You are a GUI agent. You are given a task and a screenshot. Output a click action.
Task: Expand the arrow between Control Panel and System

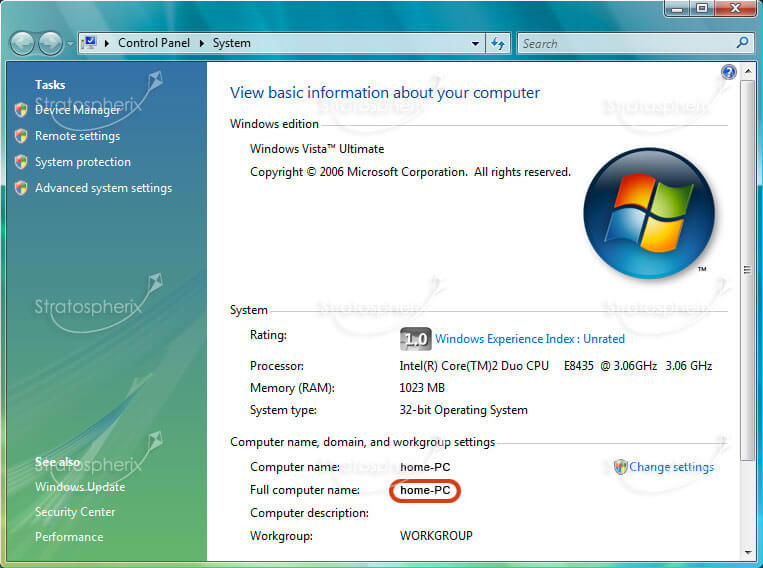pos(201,43)
